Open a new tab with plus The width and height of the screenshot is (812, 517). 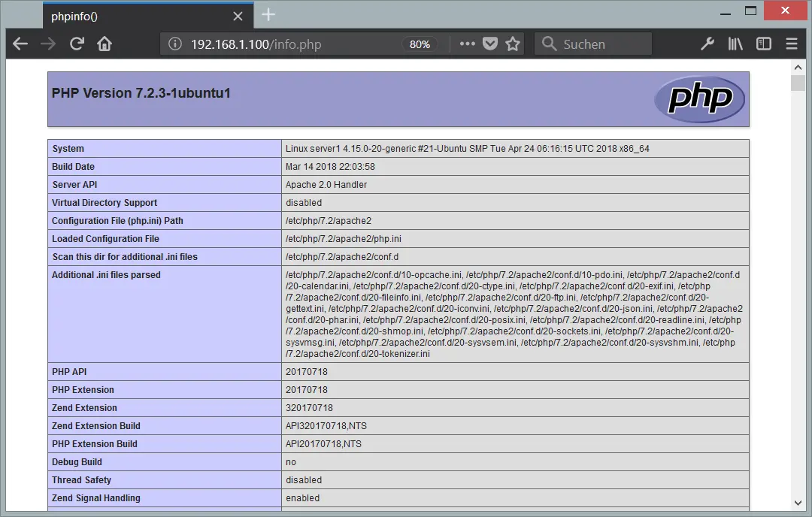[x=268, y=14]
